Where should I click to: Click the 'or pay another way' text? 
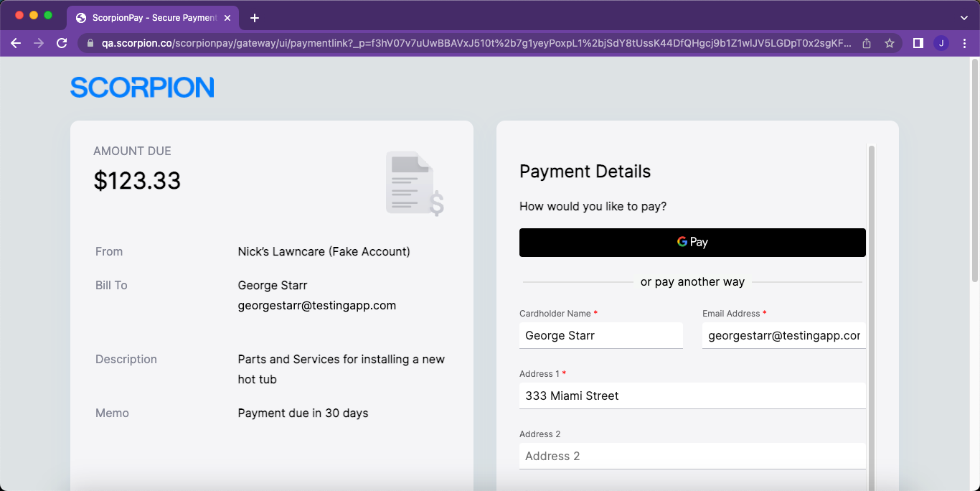pyautogui.click(x=692, y=281)
